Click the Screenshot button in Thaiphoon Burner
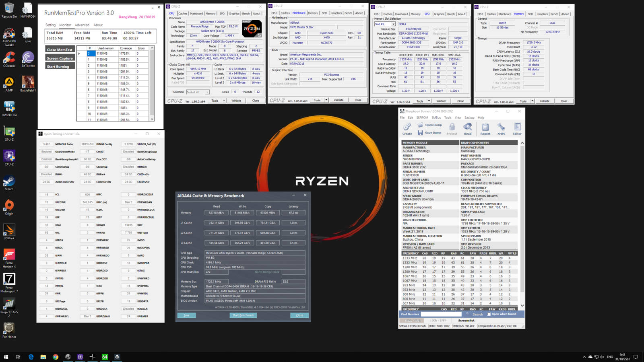The height and width of the screenshot is (362, 644). 466,321
